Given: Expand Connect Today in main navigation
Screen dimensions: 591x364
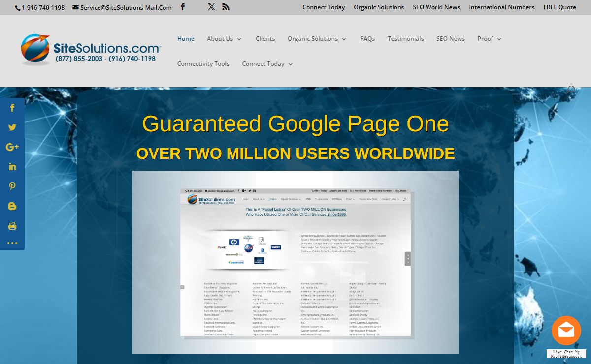Looking at the screenshot, I should [267, 64].
